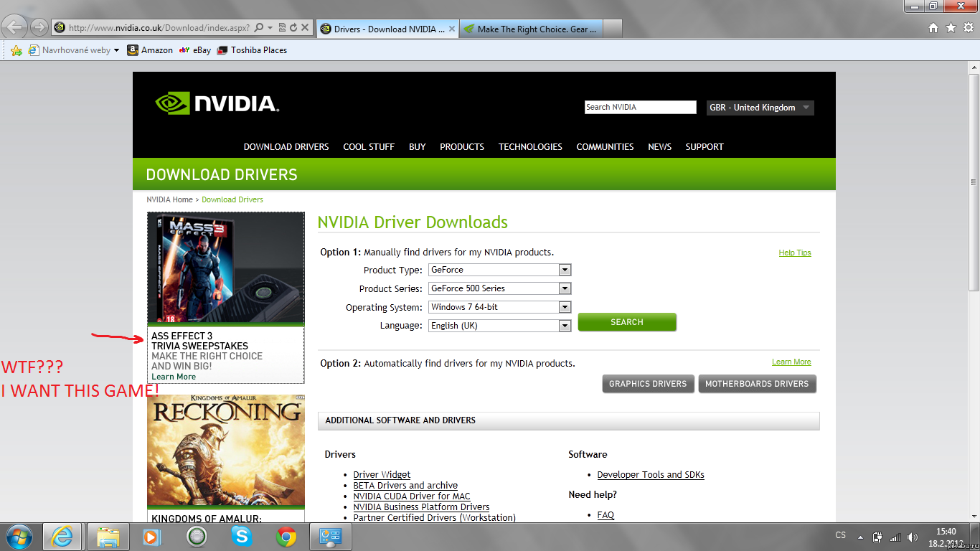This screenshot has width=980, height=551.
Task: Follow the NVIDIA Home breadcrumb link
Action: tap(169, 199)
